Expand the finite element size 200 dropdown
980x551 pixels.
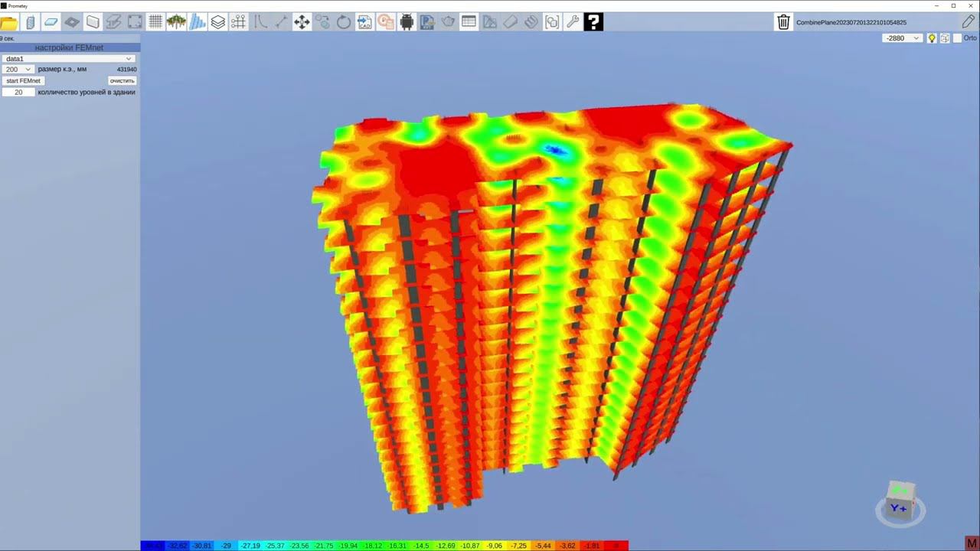click(x=18, y=69)
